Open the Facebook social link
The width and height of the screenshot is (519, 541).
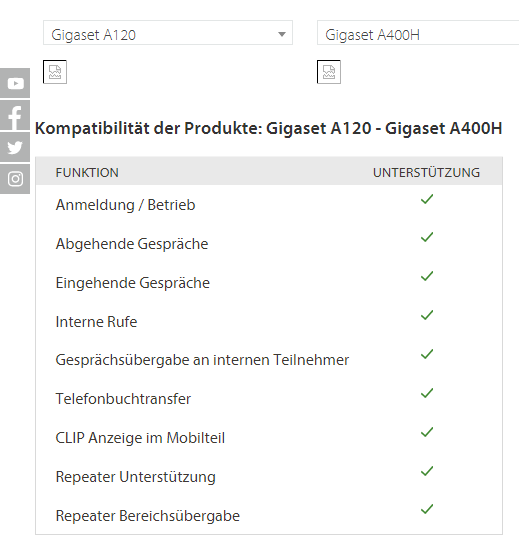[x=15, y=115]
